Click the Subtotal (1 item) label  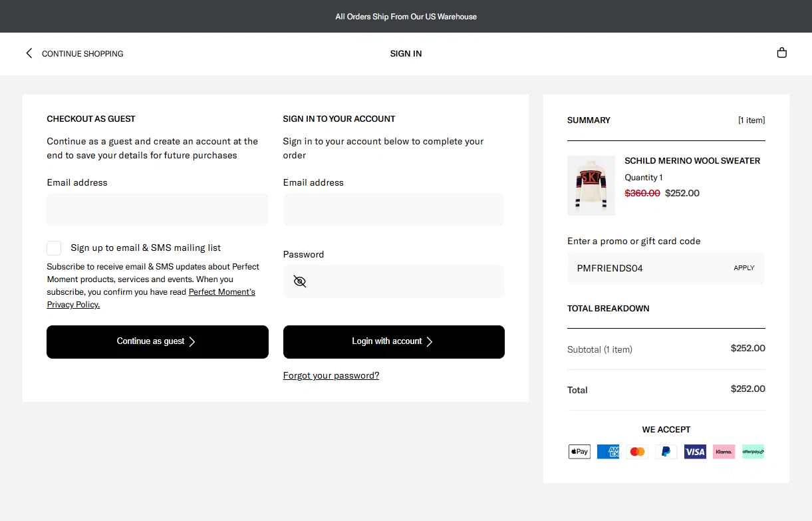[x=600, y=349]
